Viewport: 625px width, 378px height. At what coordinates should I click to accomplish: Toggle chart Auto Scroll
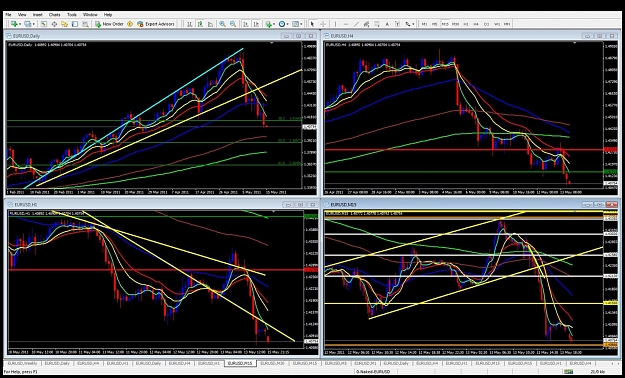click(x=246, y=24)
